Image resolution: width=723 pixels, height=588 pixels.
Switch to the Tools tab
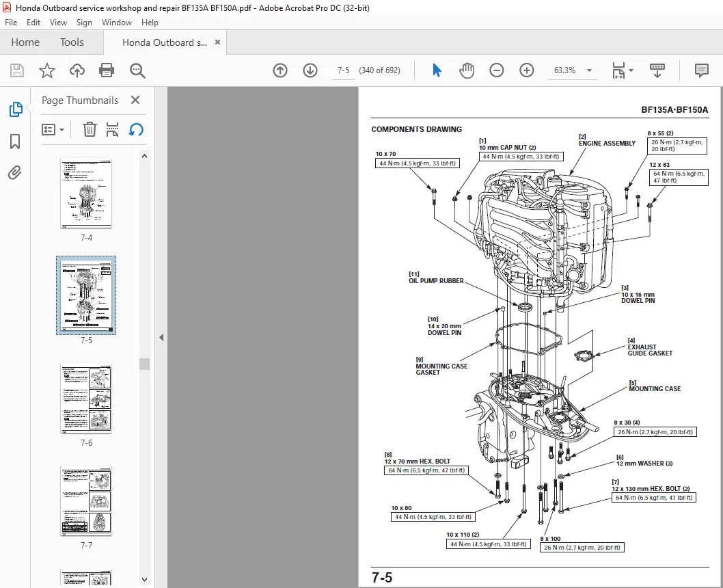coord(72,42)
